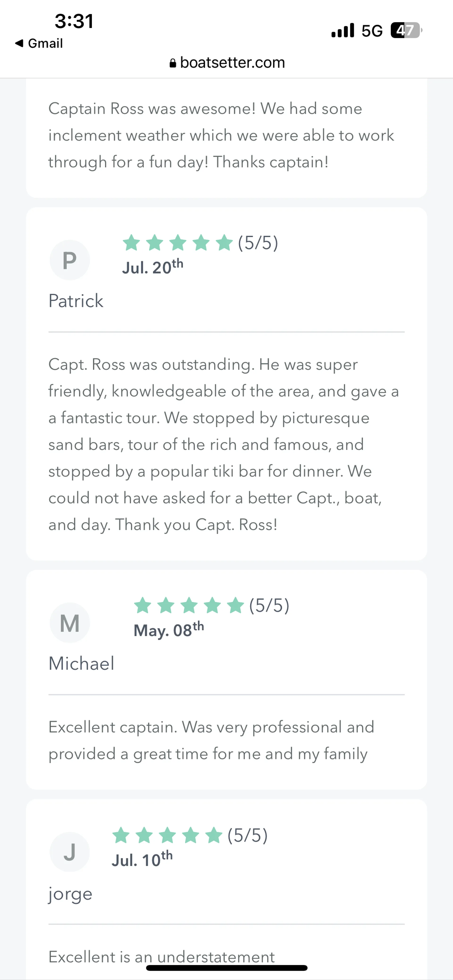Tap the battery indicator in status bar

406,30
